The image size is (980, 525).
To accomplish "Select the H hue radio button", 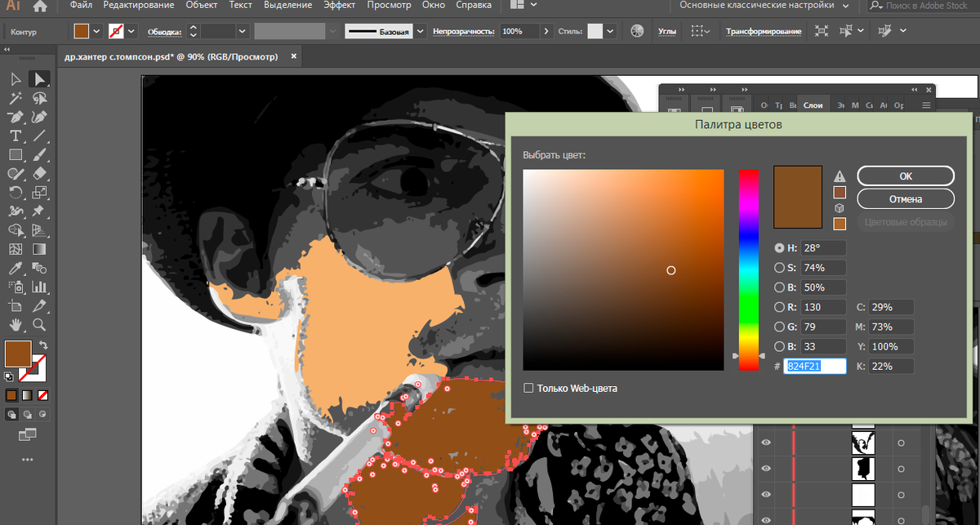I will [x=779, y=247].
